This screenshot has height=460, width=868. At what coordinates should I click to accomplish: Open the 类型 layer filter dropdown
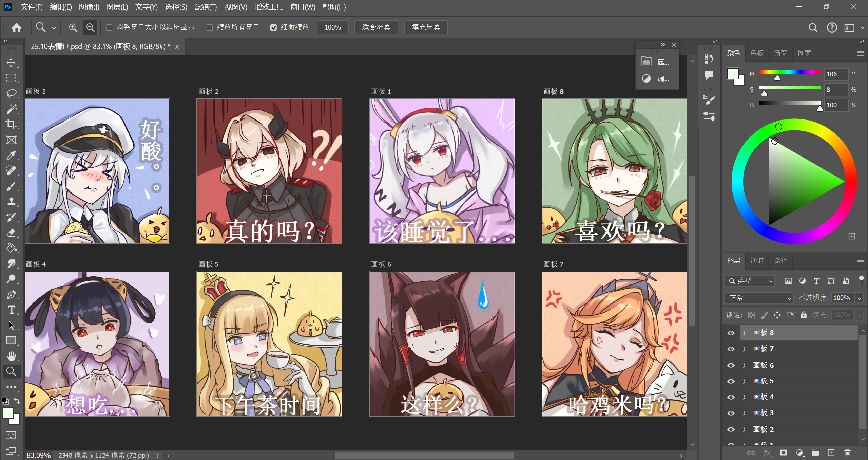click(749, 281)
